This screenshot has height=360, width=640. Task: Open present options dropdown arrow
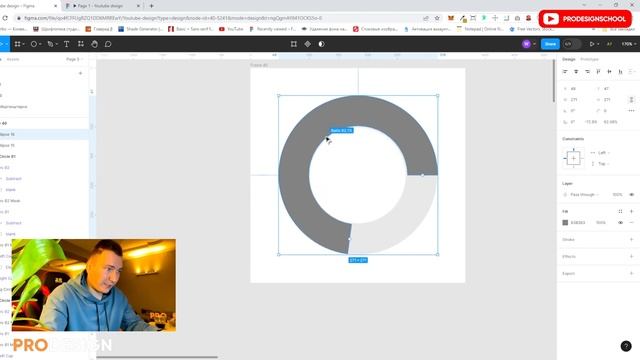tap(598, 44)
